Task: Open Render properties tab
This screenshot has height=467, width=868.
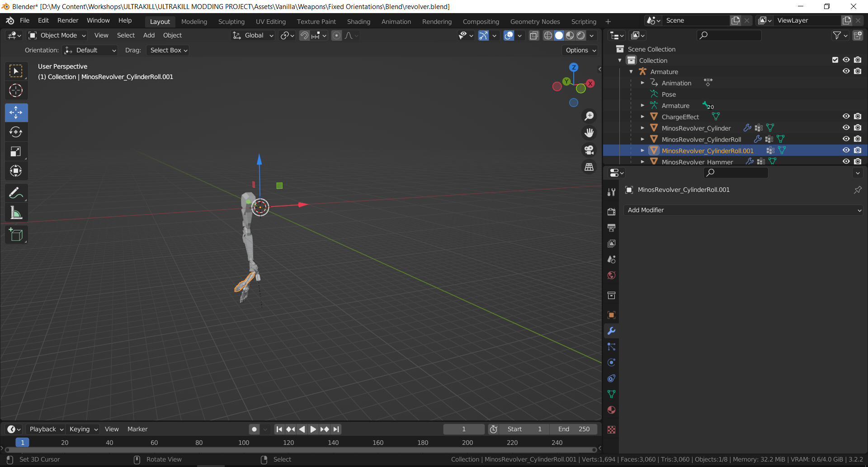Action: pos(611,212)
